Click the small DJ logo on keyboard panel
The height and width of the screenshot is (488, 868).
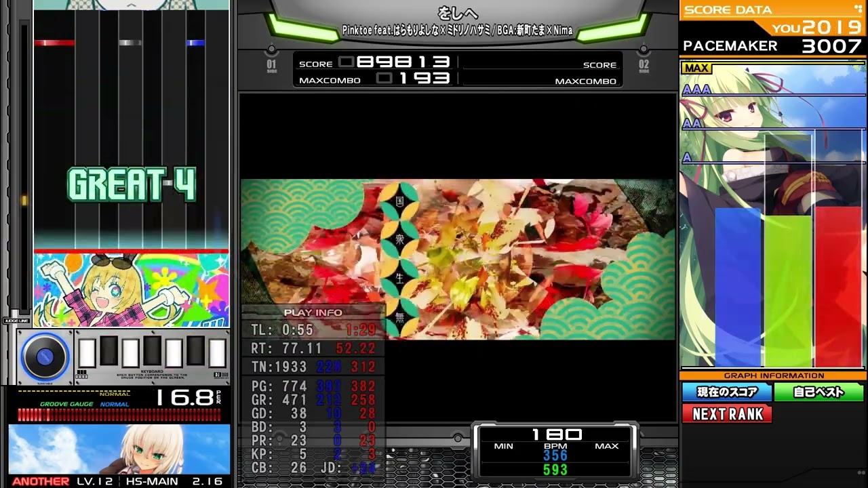coord(220,375)
